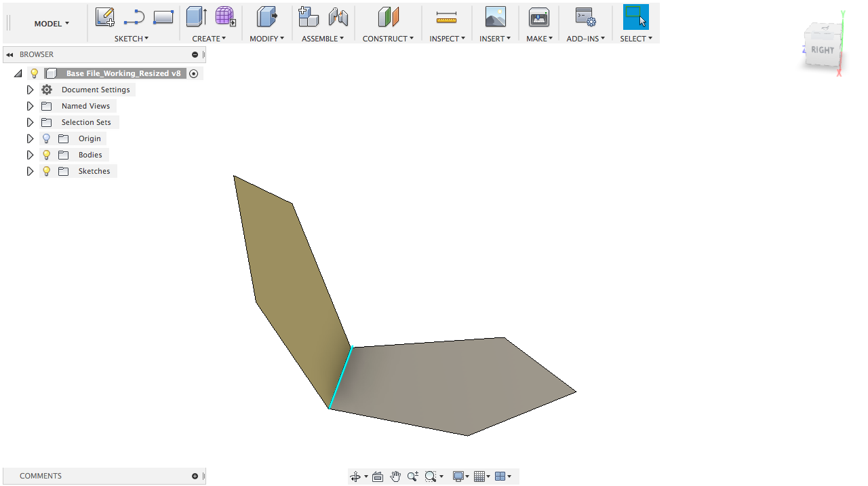Click the 3D Print make icon

(x=539, y=17)
